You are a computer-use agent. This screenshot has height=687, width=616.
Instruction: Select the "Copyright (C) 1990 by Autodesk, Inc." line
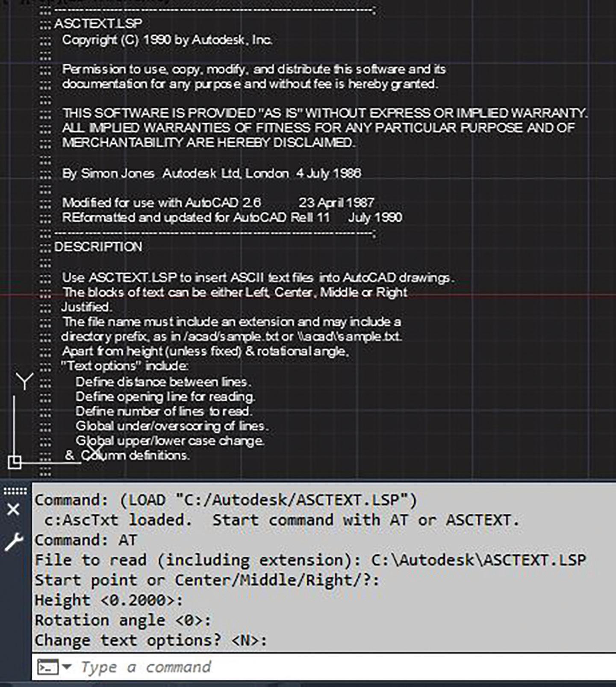[167, 40]
